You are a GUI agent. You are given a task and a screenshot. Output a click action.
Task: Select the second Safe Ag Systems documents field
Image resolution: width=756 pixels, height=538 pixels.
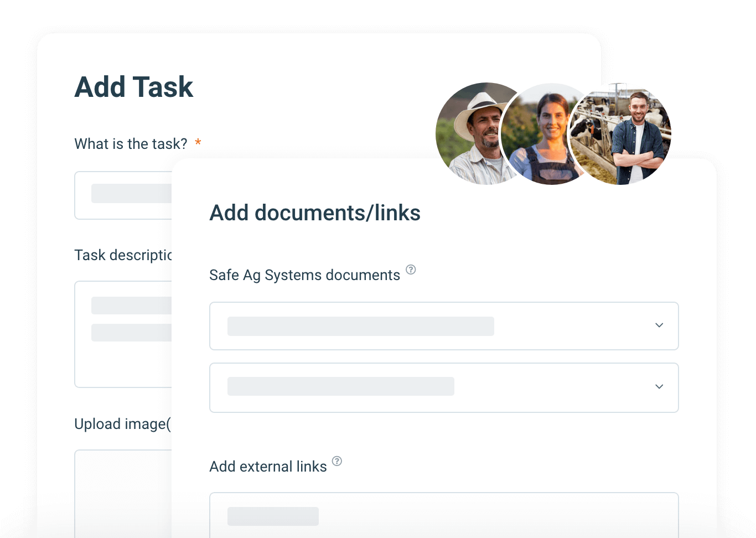tap(432, 387)
